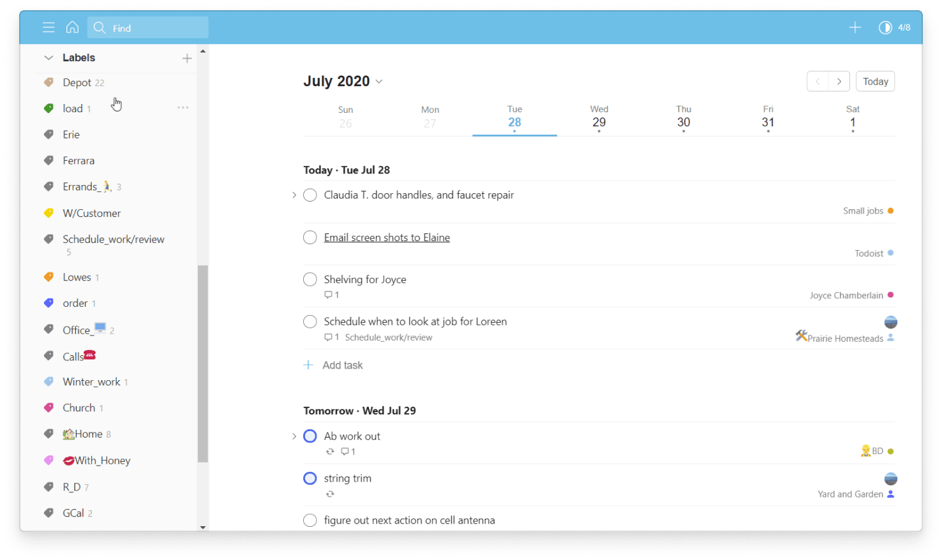Expand subtasks of Claudia T. door handles task

pyautogui.click(x=294, y=195)
